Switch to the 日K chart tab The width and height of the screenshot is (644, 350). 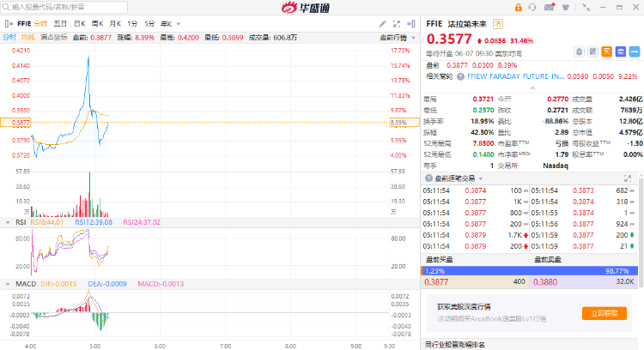click(79, 23)
